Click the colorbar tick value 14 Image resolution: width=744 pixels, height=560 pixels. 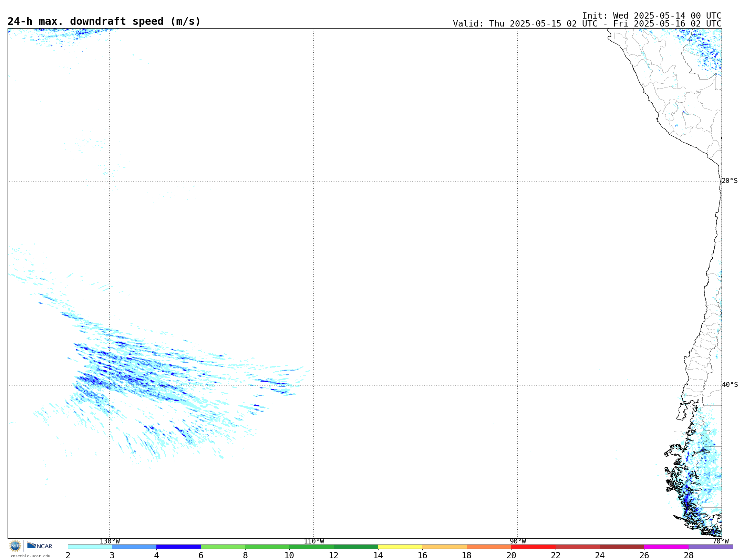pos(378,556)
